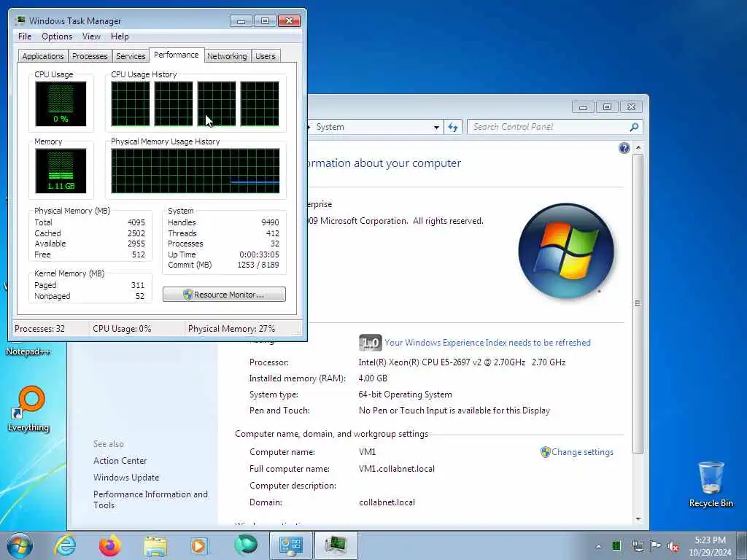This screenshot has width=747, height=560.
Task: Click the computer name value 'VM1'
Action: coord(368,452)
